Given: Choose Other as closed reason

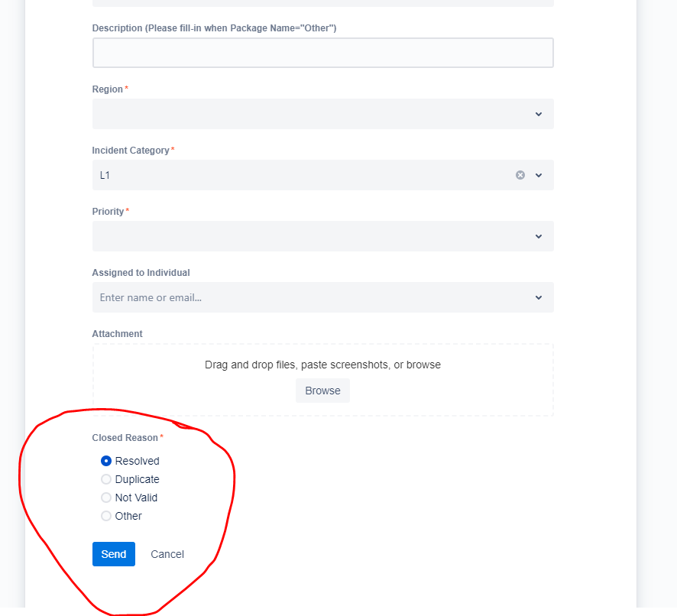Looking at the screenshot, I should [x=105, y=516].
